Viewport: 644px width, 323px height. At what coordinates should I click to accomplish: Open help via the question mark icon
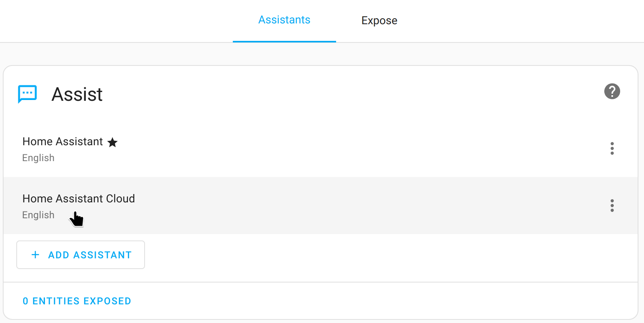pyautogui.click(x=612, y=91)
